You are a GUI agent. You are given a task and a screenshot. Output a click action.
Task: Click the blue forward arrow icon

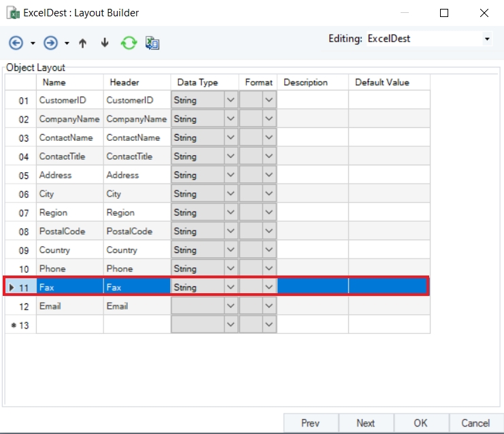[50, 43]
